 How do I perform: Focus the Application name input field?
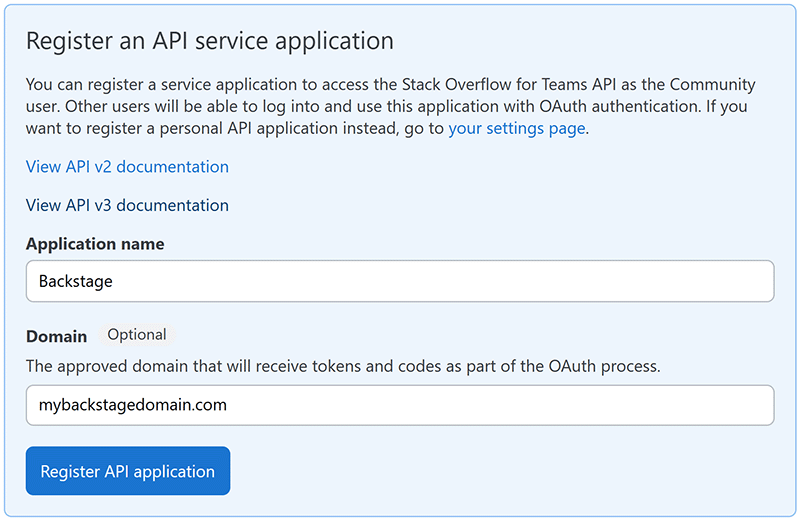coord(400,281)
